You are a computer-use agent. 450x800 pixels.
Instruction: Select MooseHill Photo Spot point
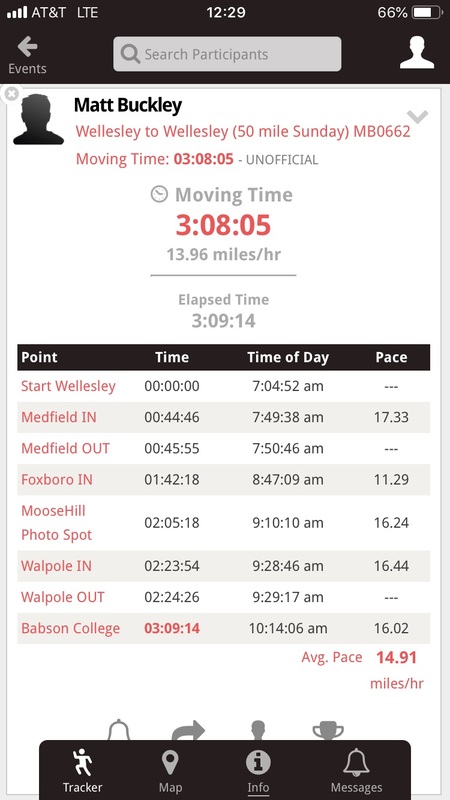tap(57, 523)
